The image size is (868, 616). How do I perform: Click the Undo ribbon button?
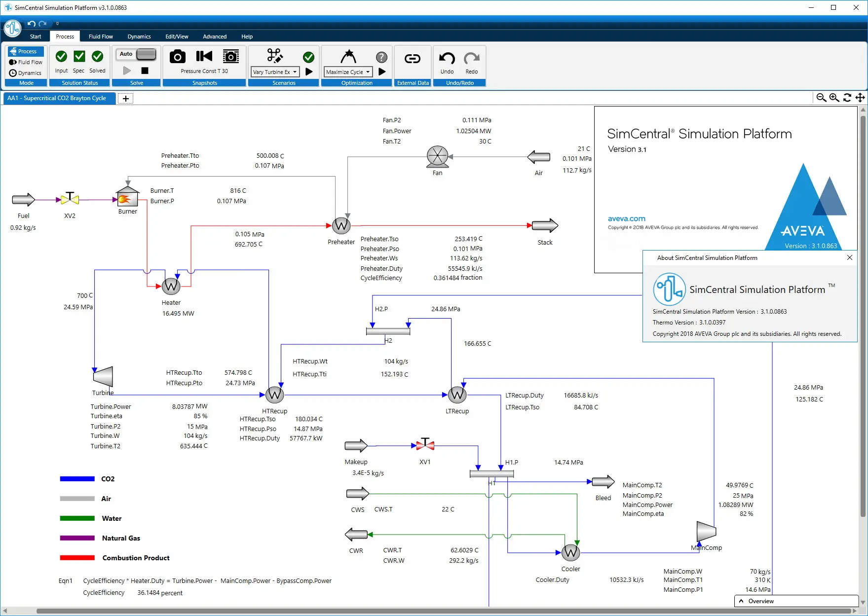point(447,62)
